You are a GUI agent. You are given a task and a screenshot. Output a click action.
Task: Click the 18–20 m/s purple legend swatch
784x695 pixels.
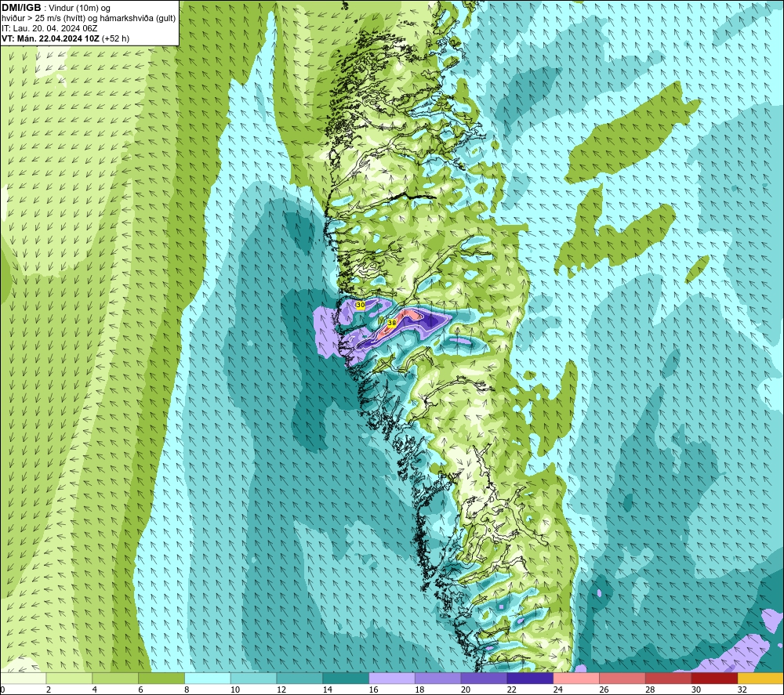(x=438, y=679)
